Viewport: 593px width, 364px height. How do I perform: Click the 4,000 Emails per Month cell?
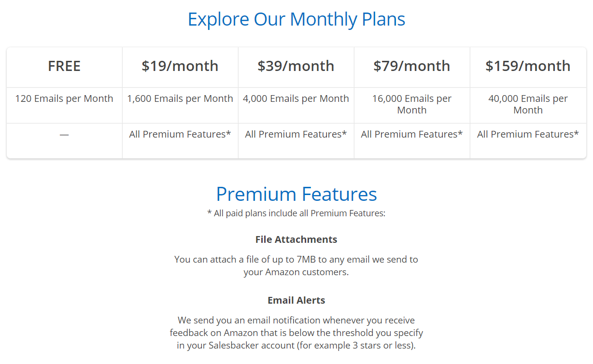[x=296, y=98]
